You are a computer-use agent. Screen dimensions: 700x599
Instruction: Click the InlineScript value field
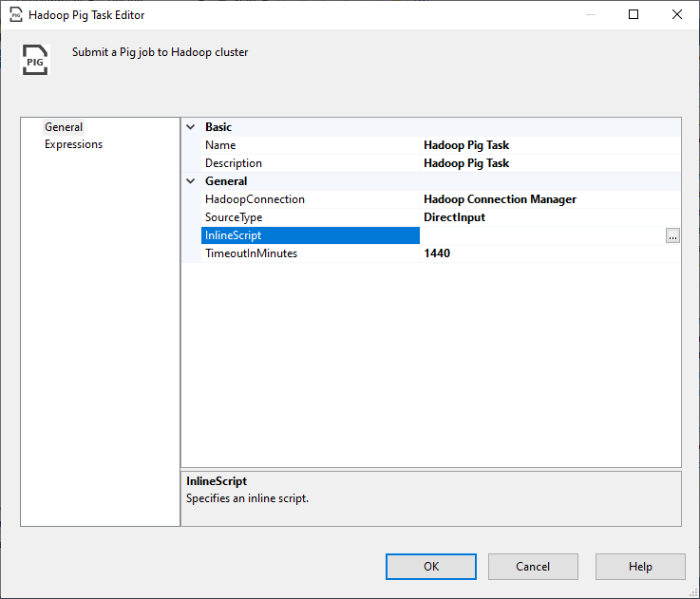[541, 235]
